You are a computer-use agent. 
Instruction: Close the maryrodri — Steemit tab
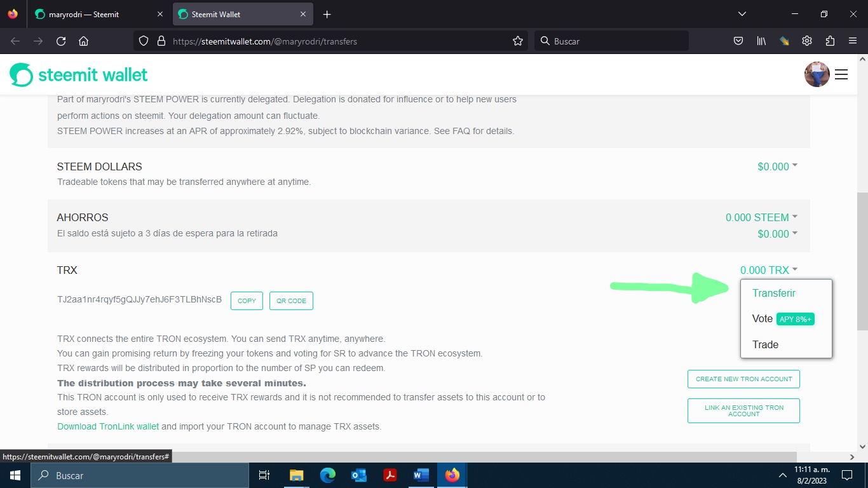tap(159, 14)
